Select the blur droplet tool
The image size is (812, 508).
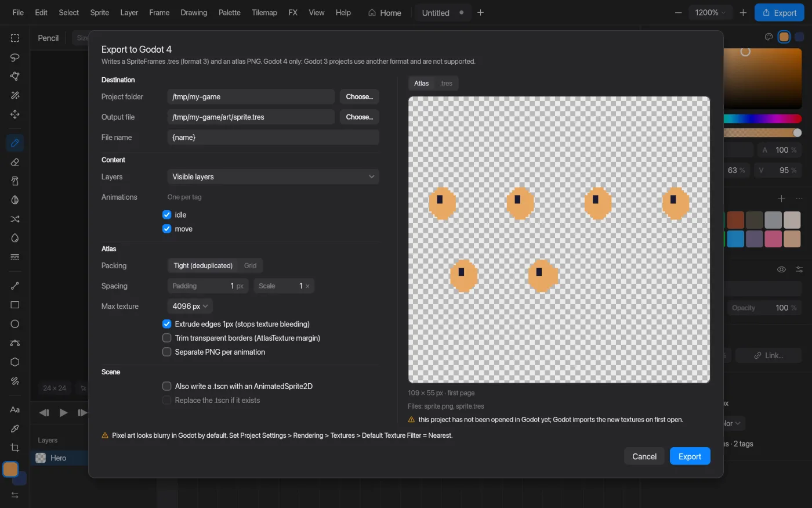pos(15,238)
